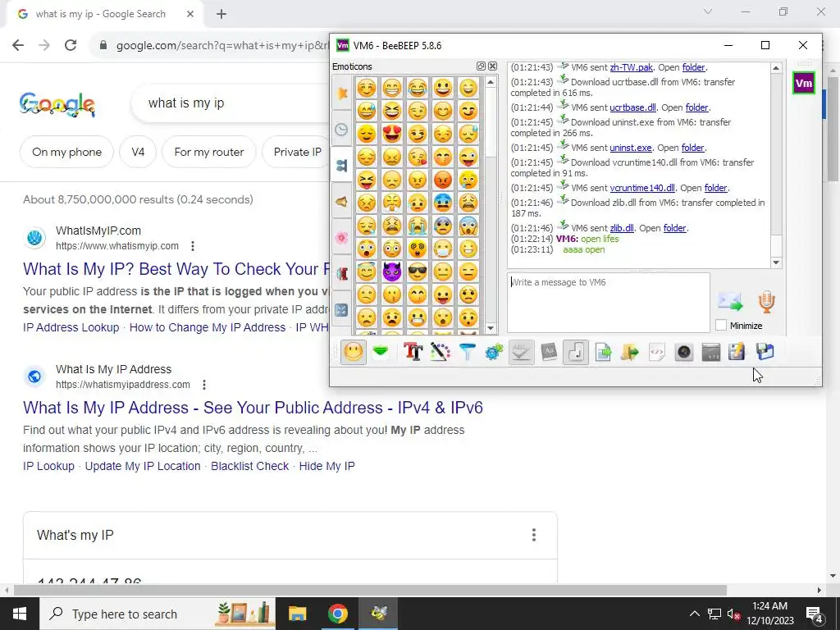Toggle the return-key send button
The width and height of the screenshot is (840, 630).
(x=575, y=352)
